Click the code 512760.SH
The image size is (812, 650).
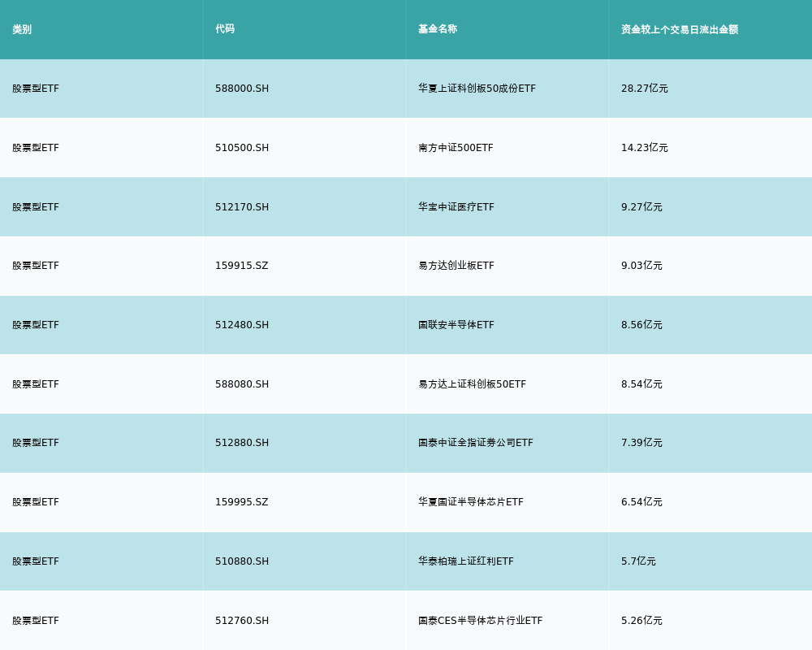point(241,620)
